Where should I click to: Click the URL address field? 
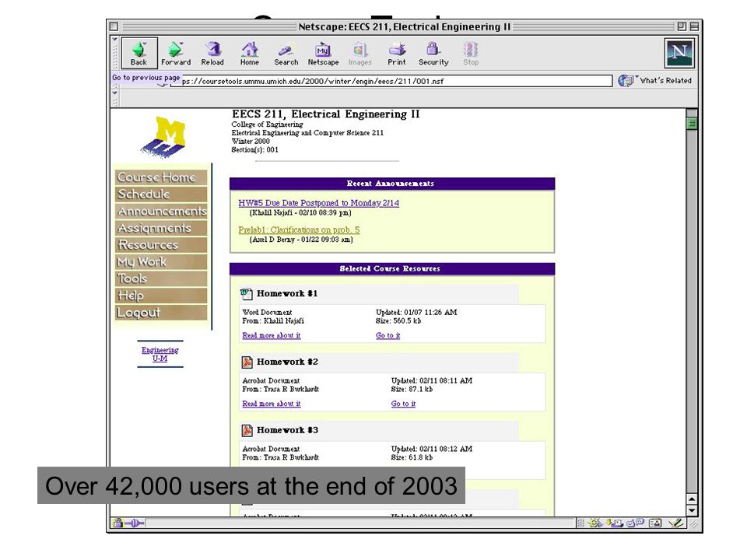pyautogui.click(x=392, y=81)
